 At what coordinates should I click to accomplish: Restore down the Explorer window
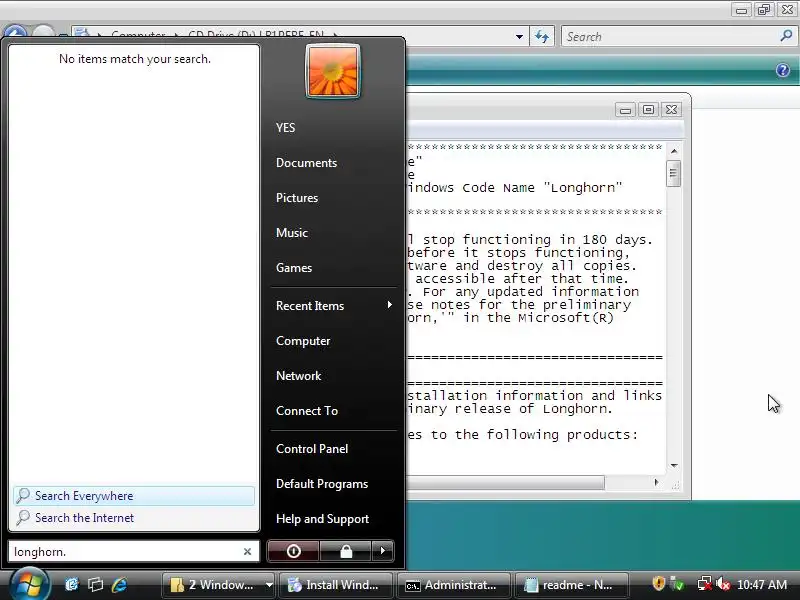tap(764, 10)
